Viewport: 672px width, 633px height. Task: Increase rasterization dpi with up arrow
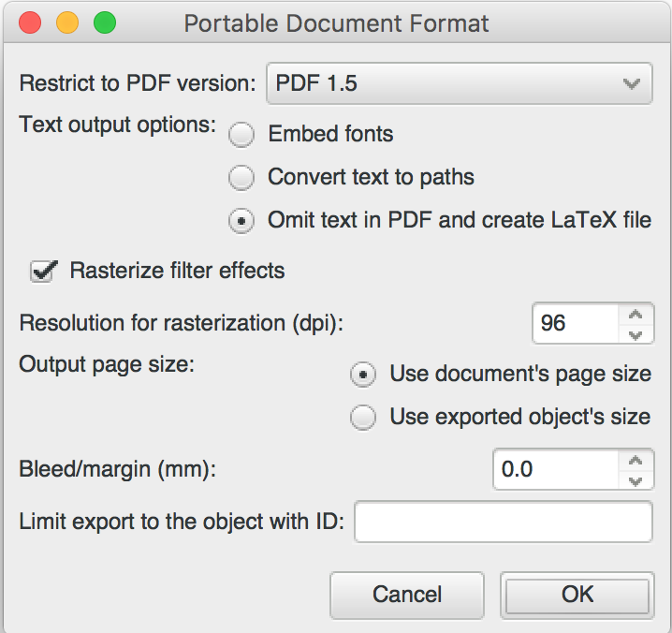click(x=635, y=314)
